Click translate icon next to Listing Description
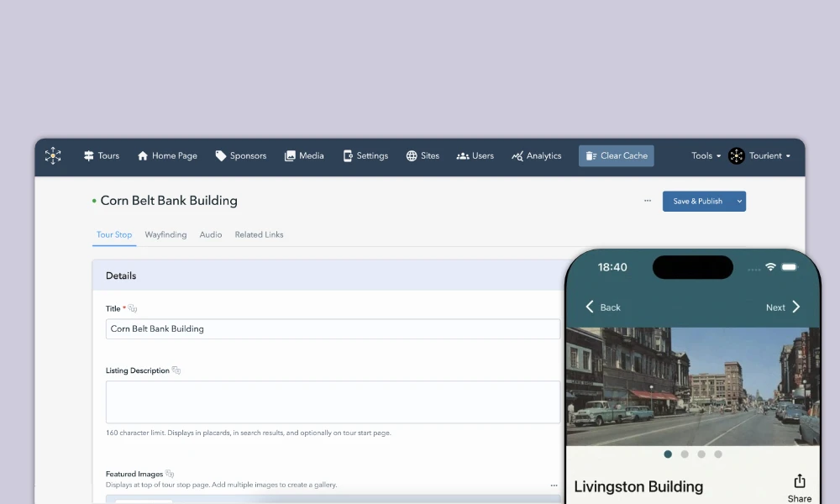Screen dimensions: 840x504 point(176,370)
